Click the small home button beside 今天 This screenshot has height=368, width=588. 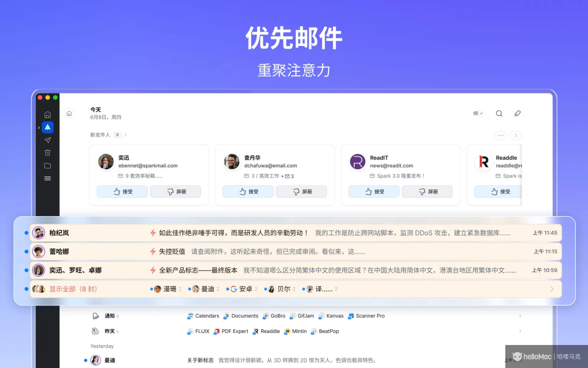pos(69,114)
